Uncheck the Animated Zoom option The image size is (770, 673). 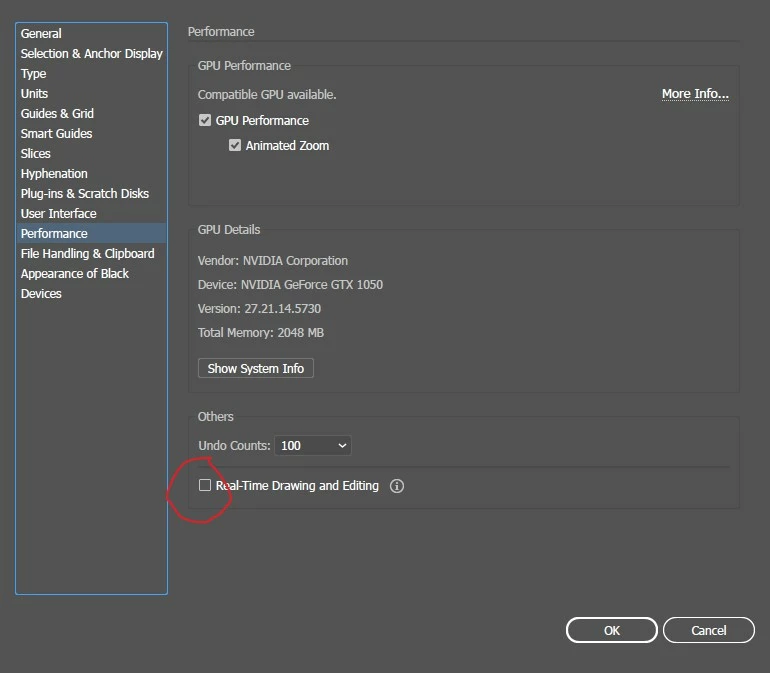(x=235, y=145)
